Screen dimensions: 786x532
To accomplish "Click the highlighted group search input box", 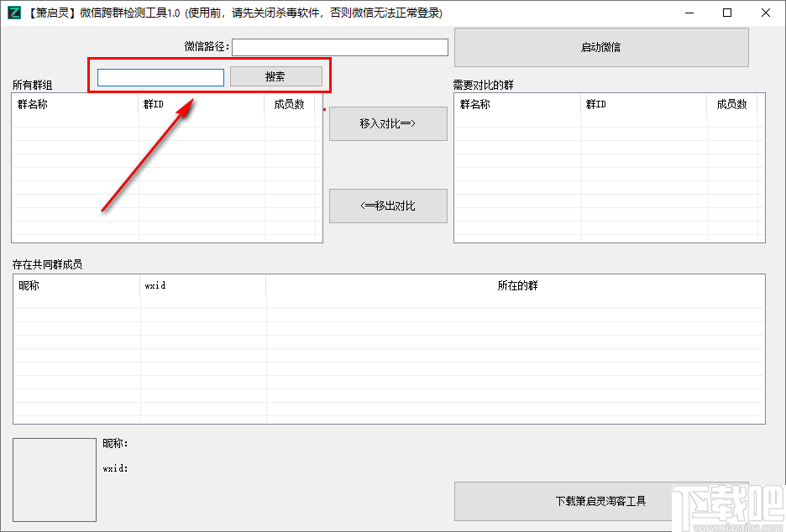I will pos(160,76).
